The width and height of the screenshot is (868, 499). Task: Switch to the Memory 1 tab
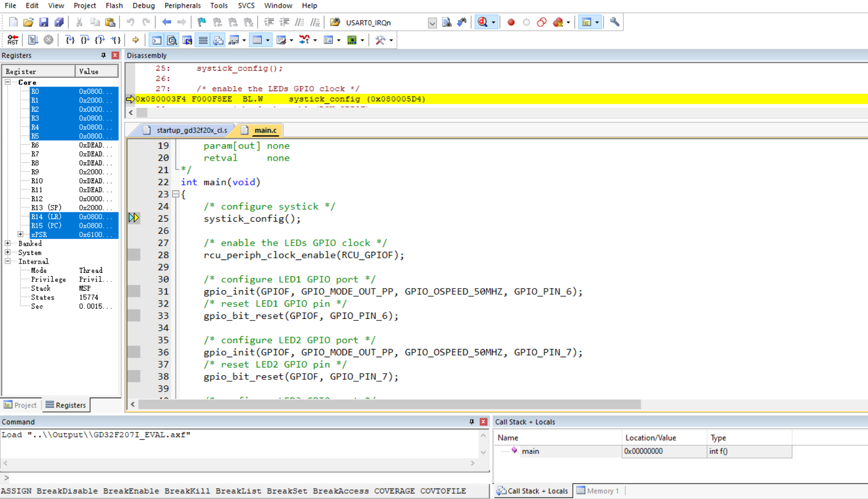pyautogui.click(x=597, y=491)
